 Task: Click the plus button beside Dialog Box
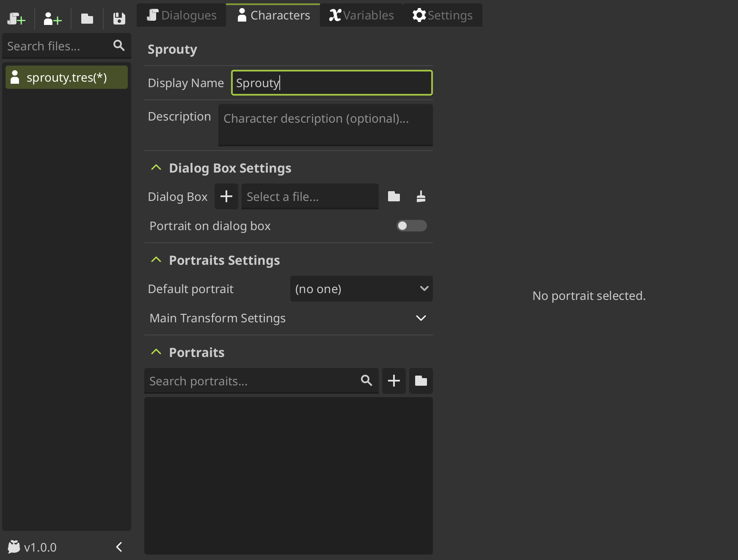[x=226, y=197]
